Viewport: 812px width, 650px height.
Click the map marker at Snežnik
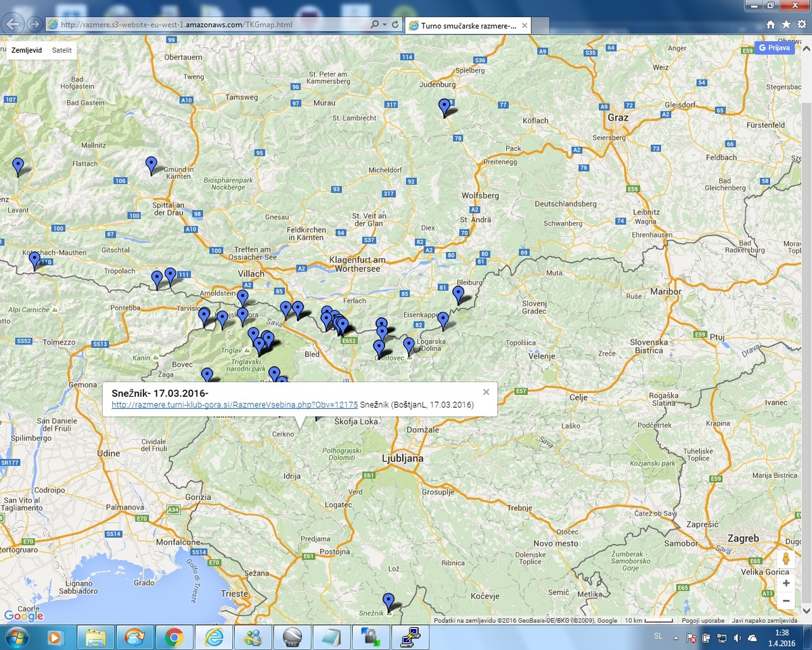[x=388, y=601]
